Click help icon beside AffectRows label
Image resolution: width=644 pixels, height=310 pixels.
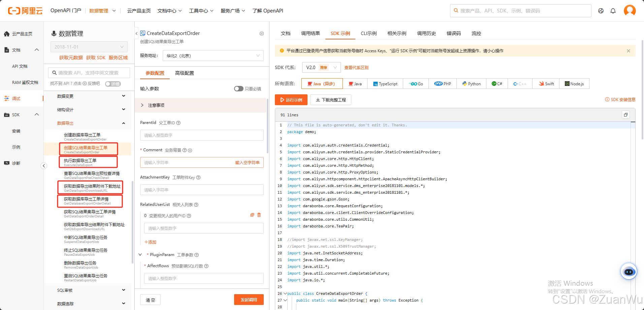(x=206, y=266)
